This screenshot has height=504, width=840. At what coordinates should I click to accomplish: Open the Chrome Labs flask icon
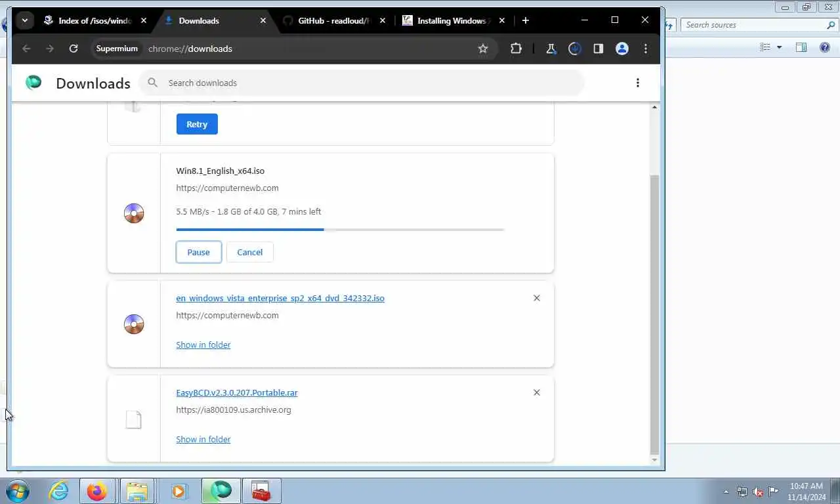(551, 49)
